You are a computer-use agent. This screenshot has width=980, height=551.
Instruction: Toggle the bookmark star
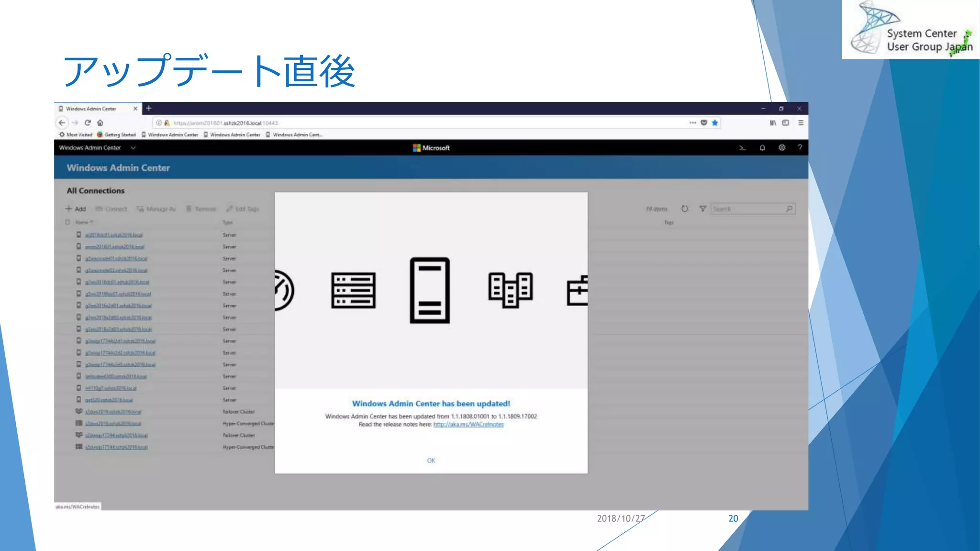[715, 123]
